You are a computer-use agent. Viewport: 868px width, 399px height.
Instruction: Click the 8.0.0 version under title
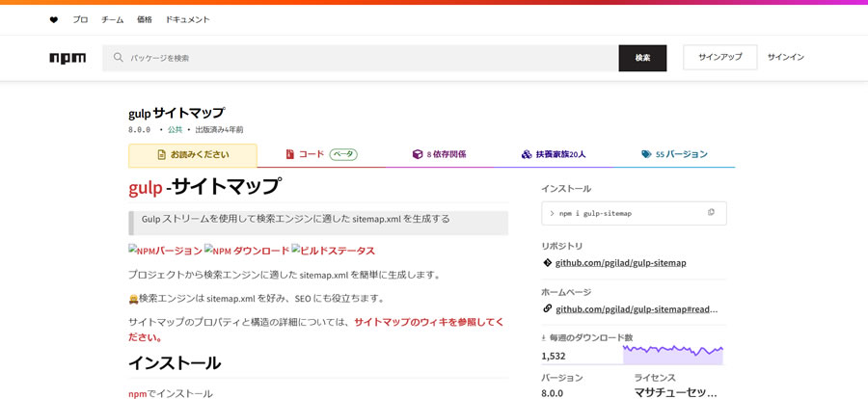point(140,130)
